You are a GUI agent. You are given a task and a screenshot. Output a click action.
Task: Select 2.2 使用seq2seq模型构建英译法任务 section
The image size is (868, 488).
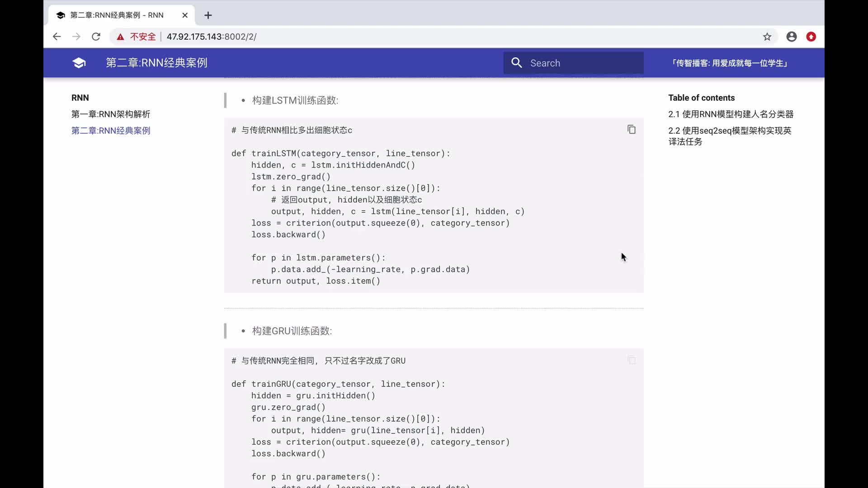point(730,136)
